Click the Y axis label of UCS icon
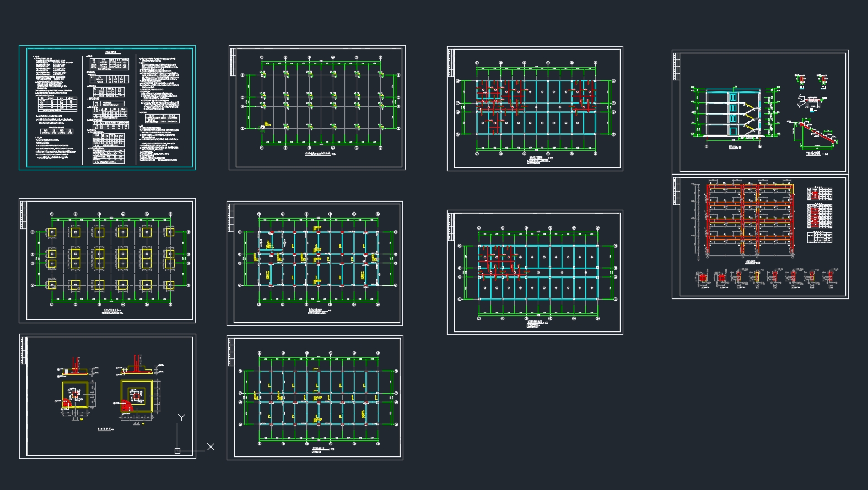Screen dimensions: 868x490 pos(181,418)
